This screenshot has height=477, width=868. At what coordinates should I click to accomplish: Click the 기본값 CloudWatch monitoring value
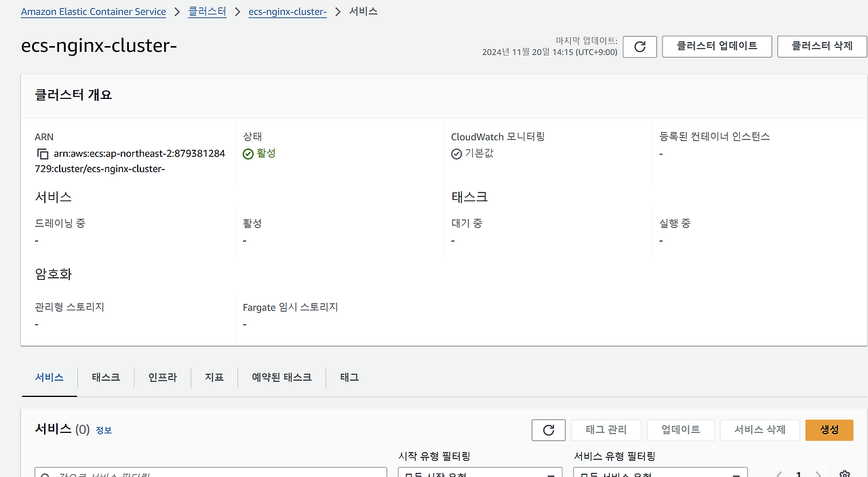point(479,154)
